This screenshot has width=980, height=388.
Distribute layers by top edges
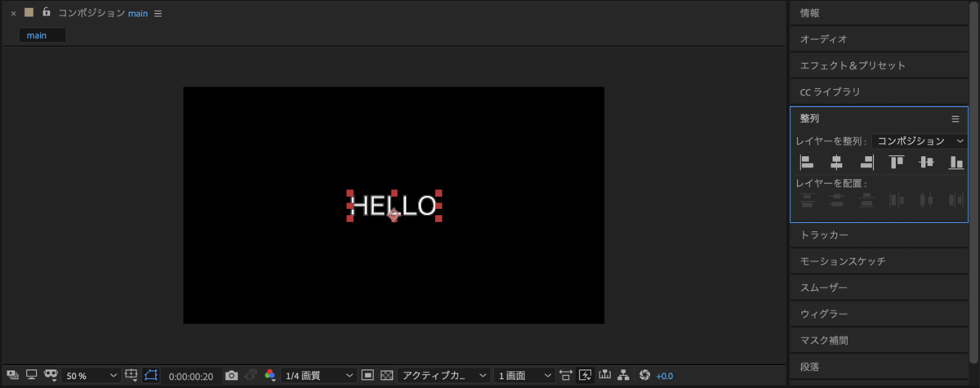pyautogui.click(x=807, y=200)
